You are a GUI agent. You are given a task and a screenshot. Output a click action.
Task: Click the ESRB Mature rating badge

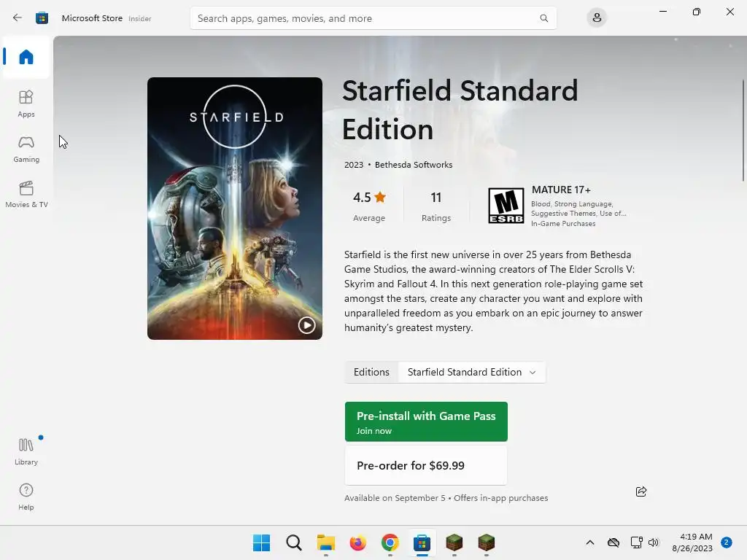[506, 206]
